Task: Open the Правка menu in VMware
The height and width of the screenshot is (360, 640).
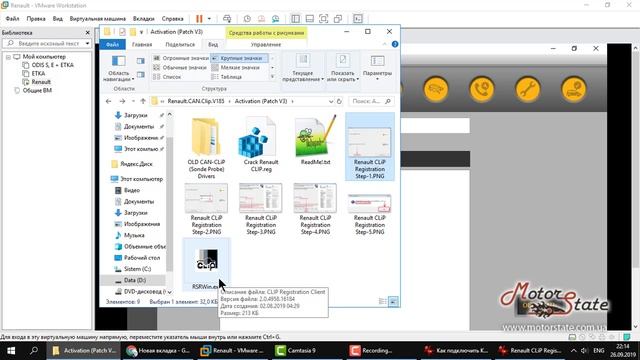Action: click(36, 19)
